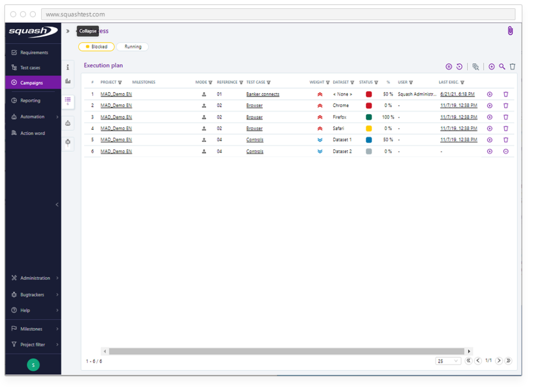
Task: Expand the Automation submenu
Action: coord(57,117)
